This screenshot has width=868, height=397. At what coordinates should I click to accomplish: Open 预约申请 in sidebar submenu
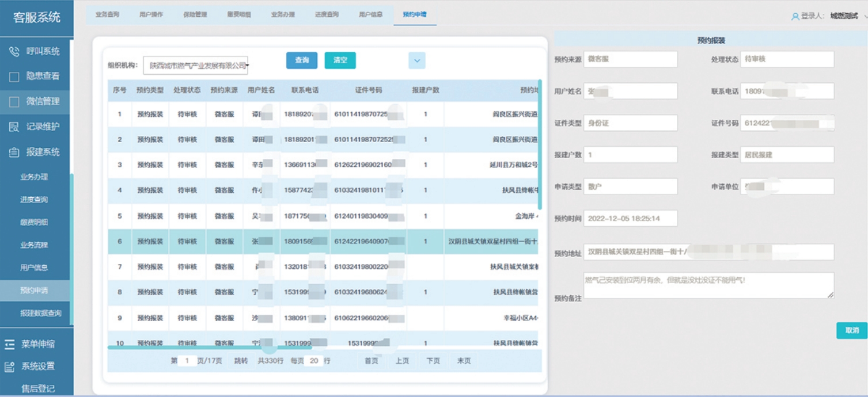tap(35, 291)
